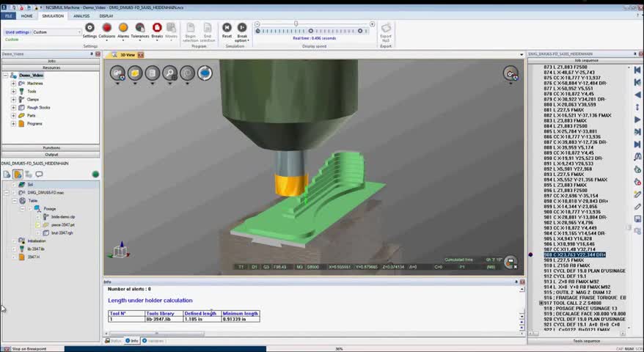Viewport: 644px width, 352px height.
Task: Toggle the checkbox beside DMG_DMU65-FD.mac
Action: [x=14, y=193]
